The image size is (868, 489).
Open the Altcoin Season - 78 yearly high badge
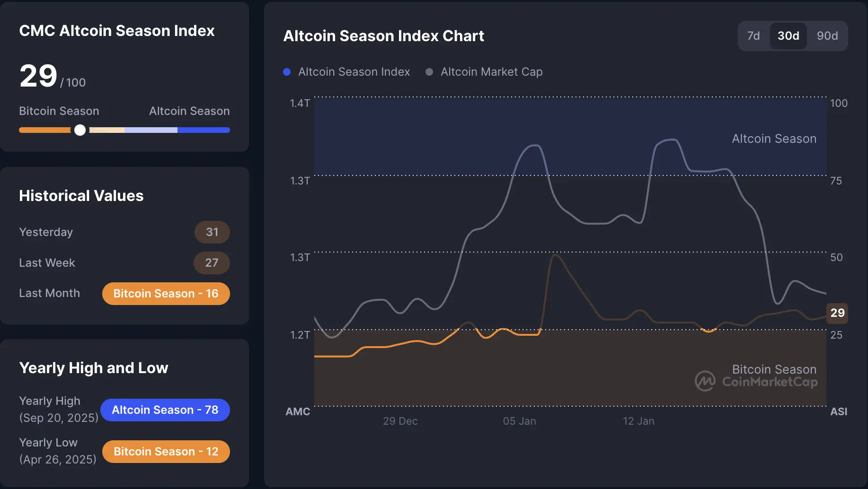(165, 410)
